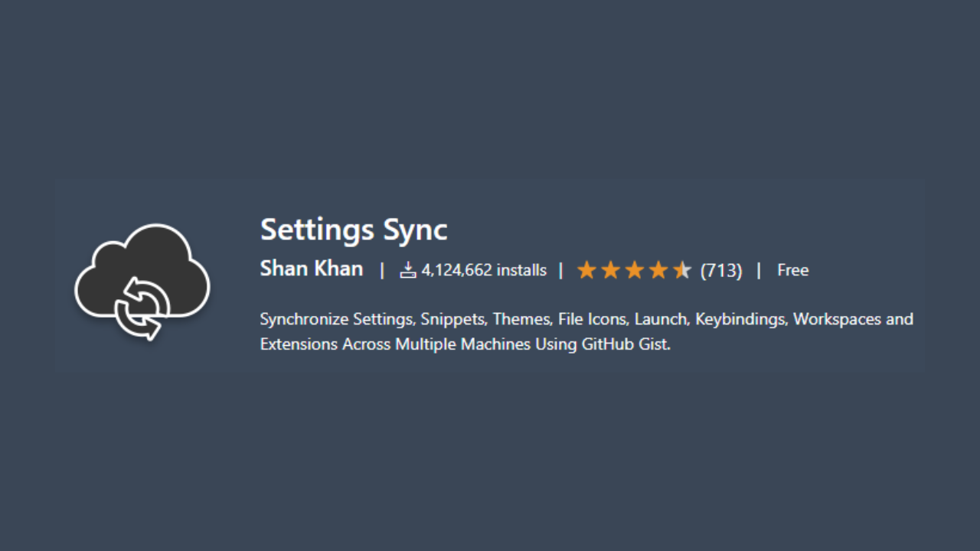Click the separator before the Free label
The height and width of the screenshot is (551, 980).
759,270
